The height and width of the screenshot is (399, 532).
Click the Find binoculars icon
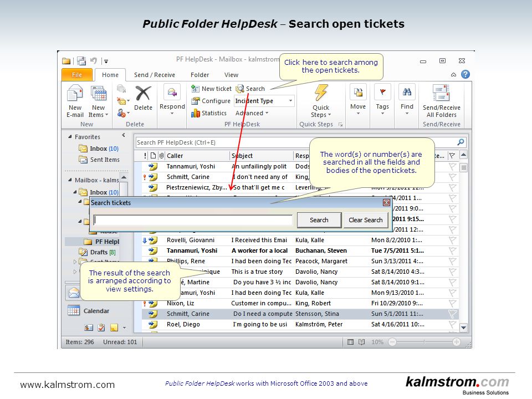(407, 91)
